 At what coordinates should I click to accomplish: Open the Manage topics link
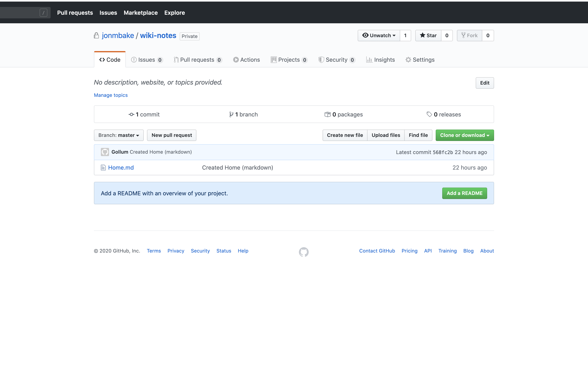(111, 95)
